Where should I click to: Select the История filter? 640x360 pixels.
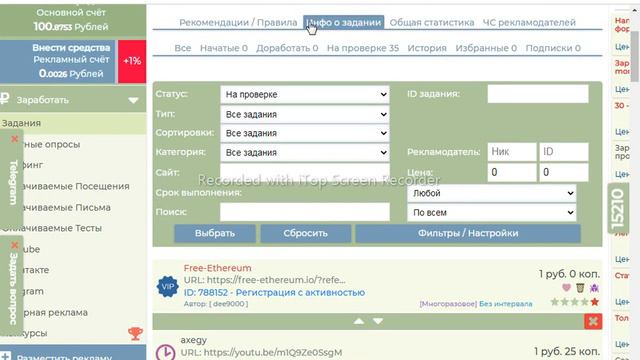point(427,48)
